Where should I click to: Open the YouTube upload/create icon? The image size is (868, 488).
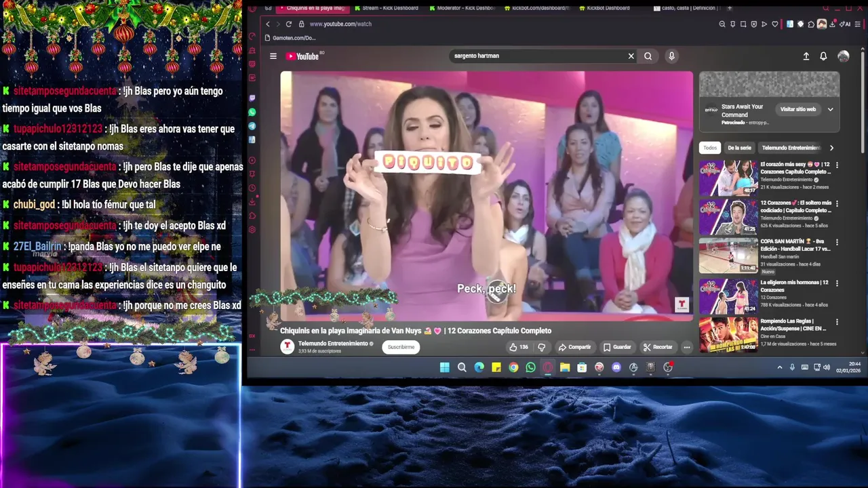(806, 56)
